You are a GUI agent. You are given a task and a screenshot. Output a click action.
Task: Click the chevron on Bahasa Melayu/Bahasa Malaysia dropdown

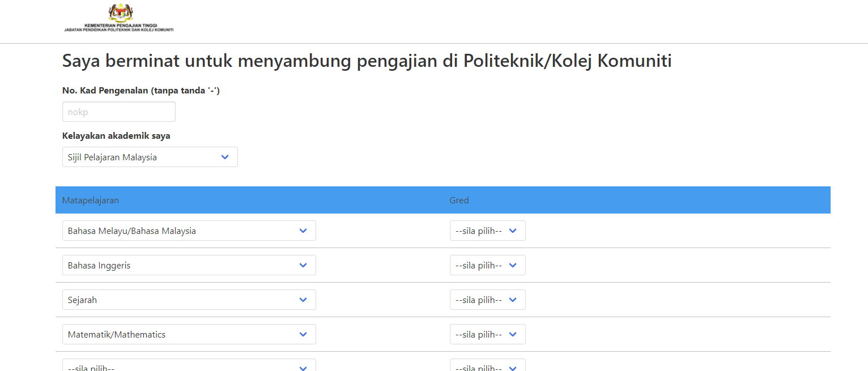click(x=303, y=231)
